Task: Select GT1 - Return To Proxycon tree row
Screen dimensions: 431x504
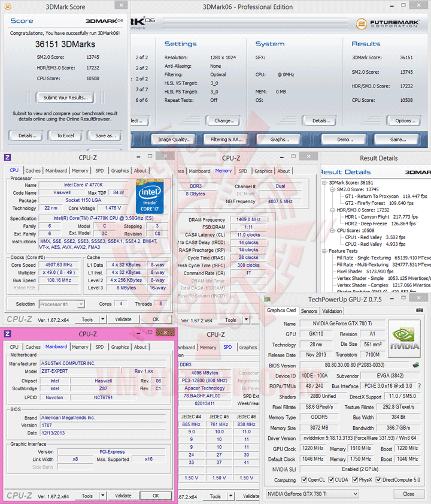Action: tap(386, 196)
